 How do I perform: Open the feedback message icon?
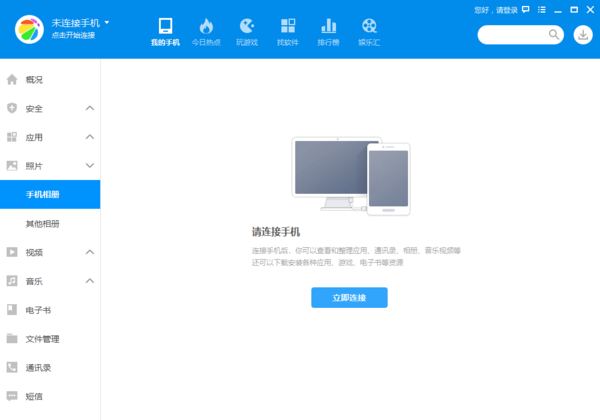click(x=526, y=10)
